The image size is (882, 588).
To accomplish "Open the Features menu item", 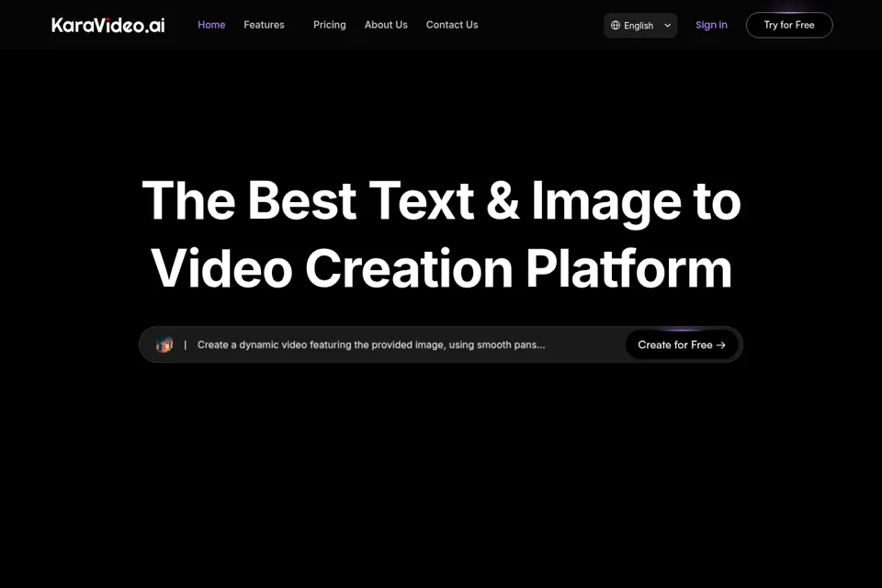I will (x=264, y=25).
